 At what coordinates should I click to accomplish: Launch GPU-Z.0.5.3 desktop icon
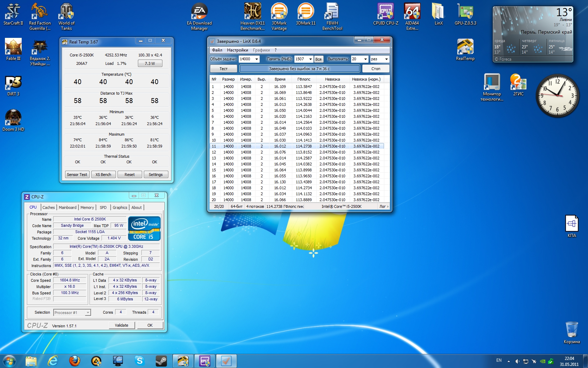click(465, 15)
